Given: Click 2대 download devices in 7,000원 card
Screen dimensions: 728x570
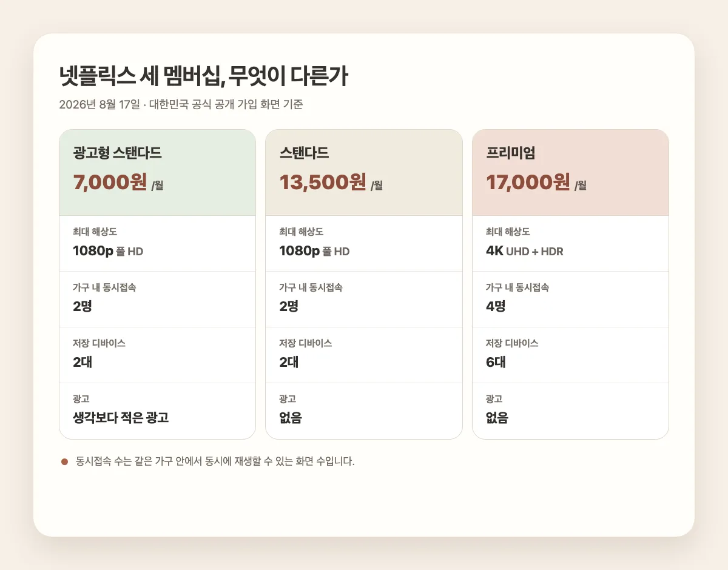Looking at the screenshot, I should pyautogui.click(x=82, y=362).
